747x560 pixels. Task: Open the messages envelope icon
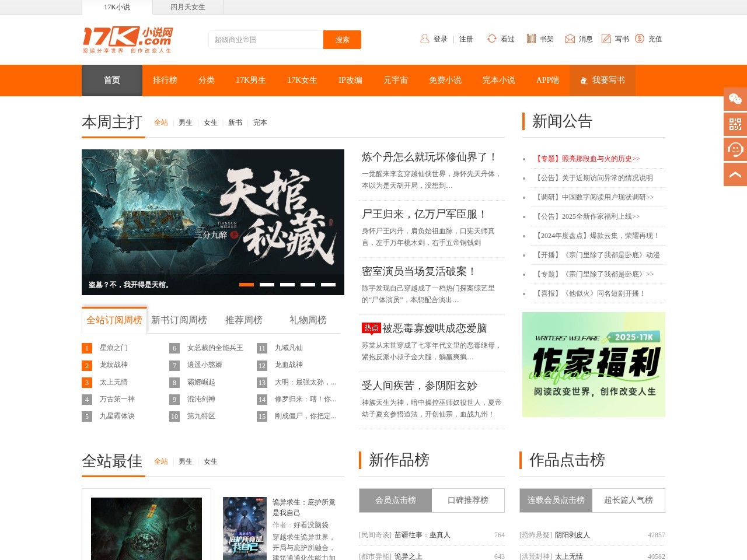point(570,39)
